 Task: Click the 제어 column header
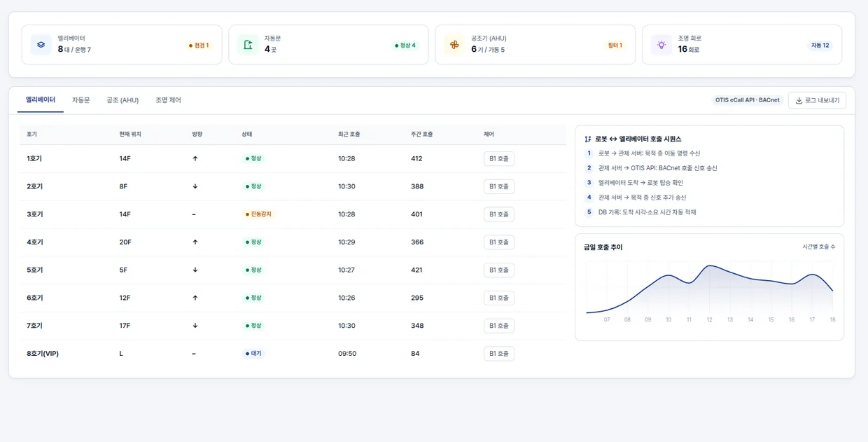click(489, 134)
